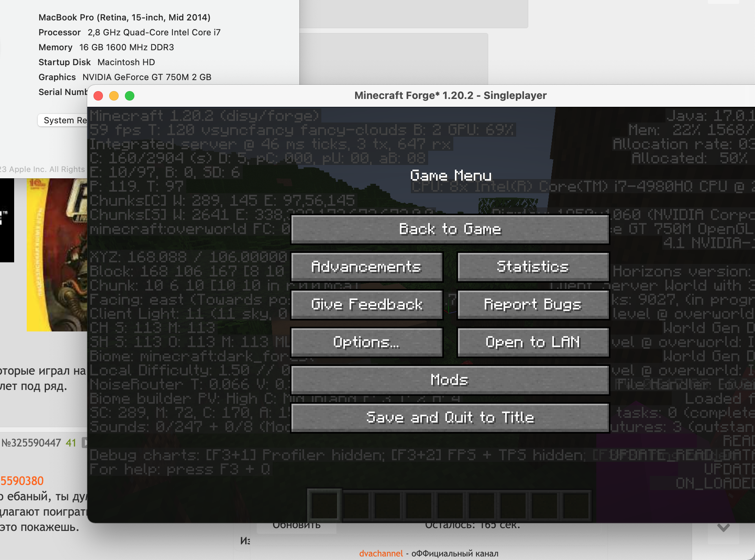The height and width of the screenshot is (560, 755).
Task: Open the game cover thumbnail image
Action: click(x=57, y=255)
